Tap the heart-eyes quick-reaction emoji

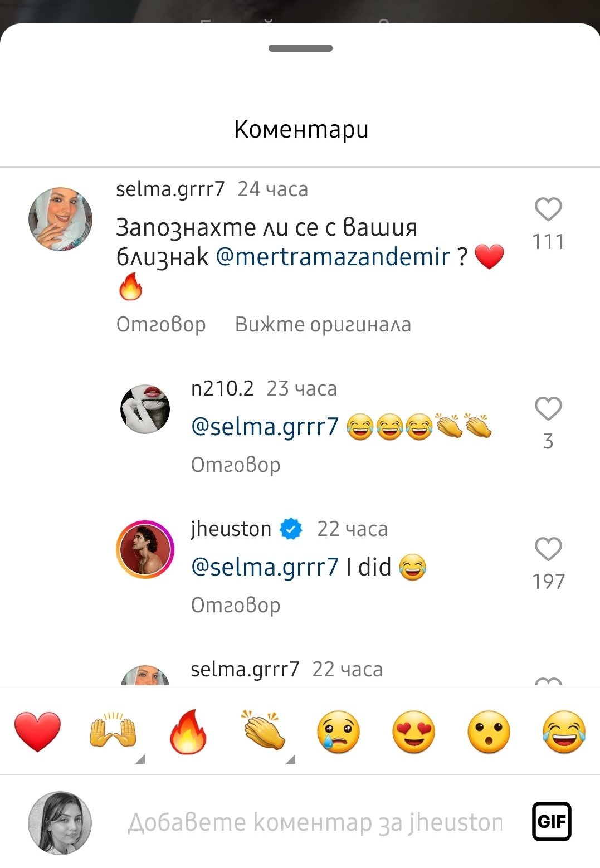tap(414, 732)
